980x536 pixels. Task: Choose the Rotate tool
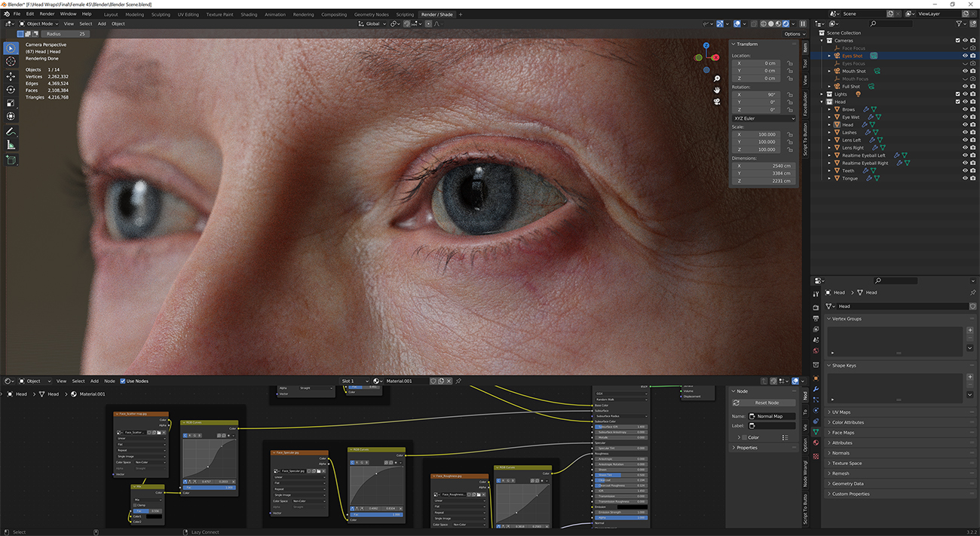[x=11, y=90]
